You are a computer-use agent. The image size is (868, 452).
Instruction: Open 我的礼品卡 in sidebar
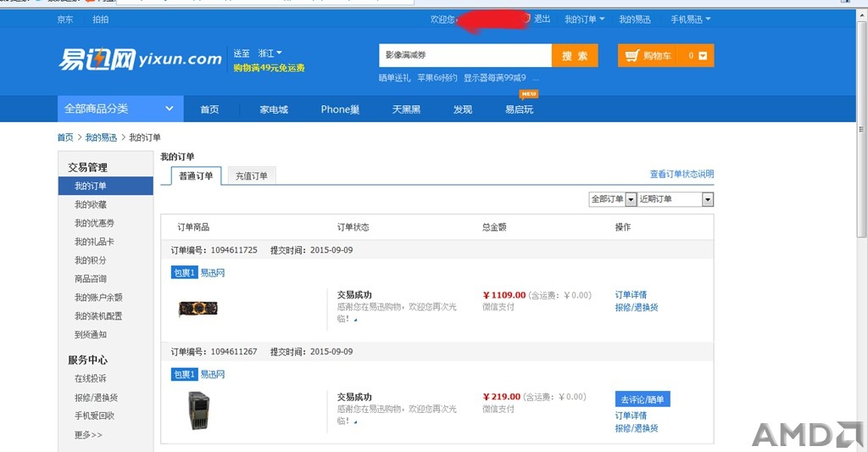95,242
